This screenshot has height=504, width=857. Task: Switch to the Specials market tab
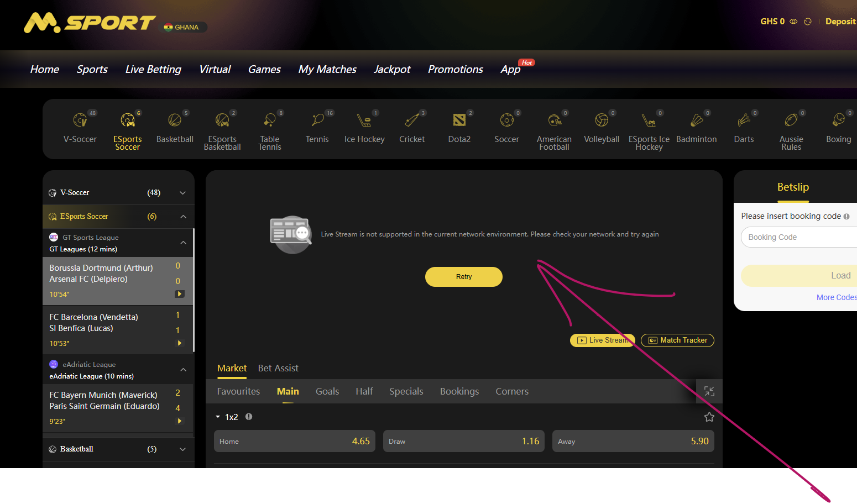406,391
